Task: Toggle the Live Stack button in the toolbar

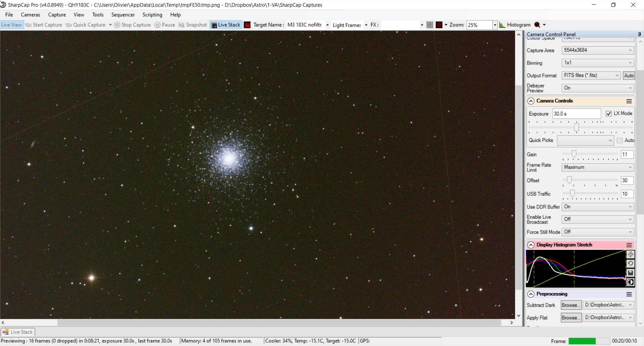Action: (226, 25)
